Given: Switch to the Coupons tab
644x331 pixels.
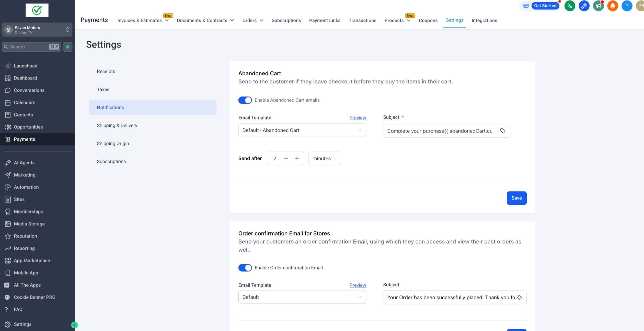Looking at the screenshot, I should (428, 20).
